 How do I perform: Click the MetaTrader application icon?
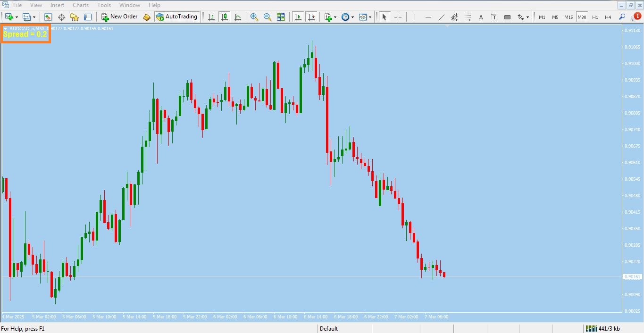point(5,5)
